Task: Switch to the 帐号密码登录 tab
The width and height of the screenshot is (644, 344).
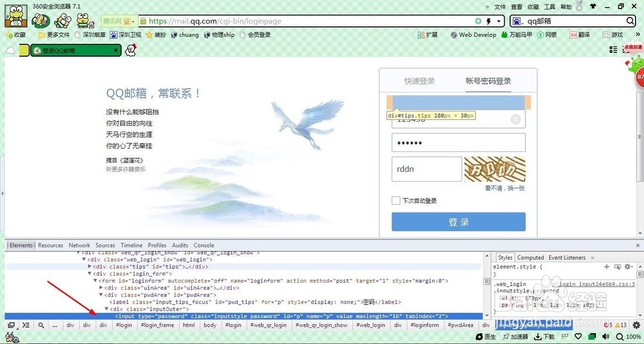Action: click(488, 81)
